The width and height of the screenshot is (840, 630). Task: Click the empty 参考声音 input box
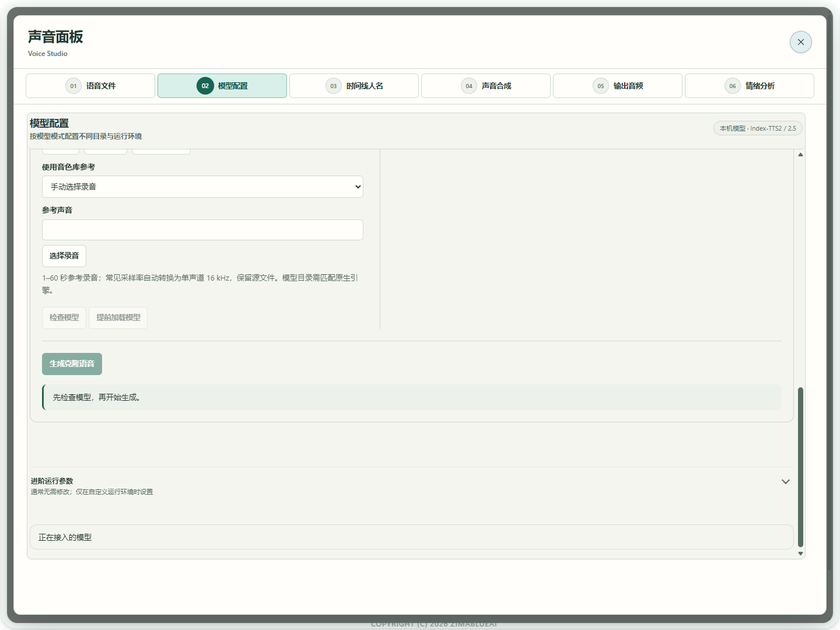[x=202, y=230]
